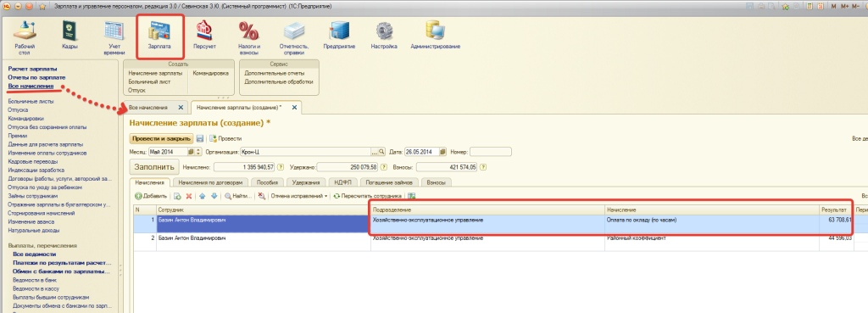Open Расчет зарплаты in the left navigation
Screen dimensions: 868x313
pyautogui.click(x=32, y=69)
